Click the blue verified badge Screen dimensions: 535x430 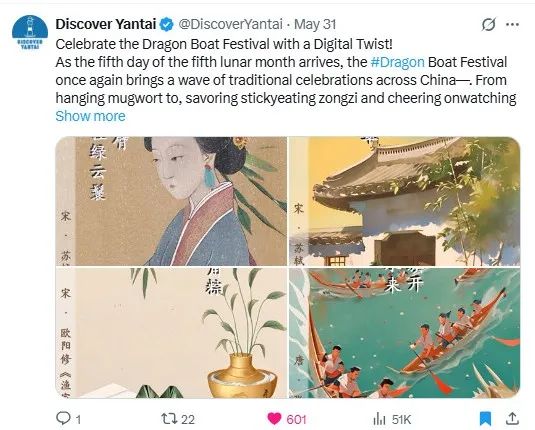pos(167,24)
